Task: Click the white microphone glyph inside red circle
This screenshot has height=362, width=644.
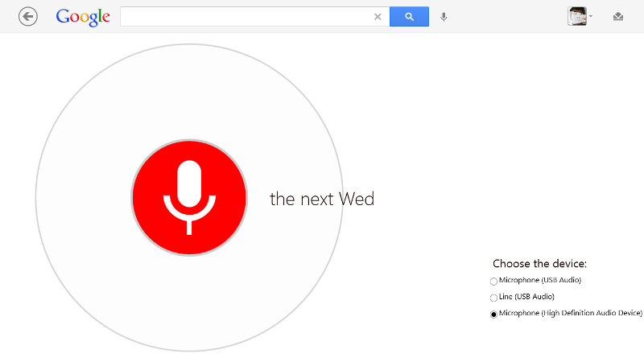Action: point(189,197)
